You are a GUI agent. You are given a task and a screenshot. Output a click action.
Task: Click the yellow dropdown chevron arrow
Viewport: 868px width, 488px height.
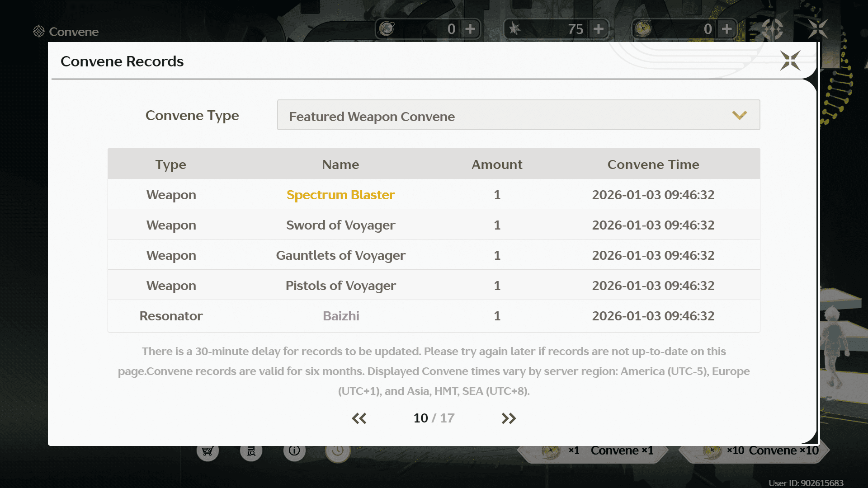pyautogui.click(x=739, y=115)
